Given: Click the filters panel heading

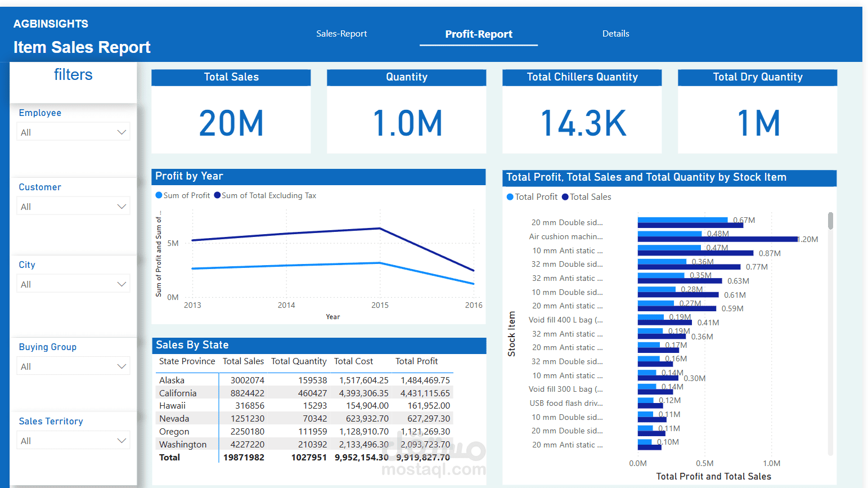Looking at the screenshot, I should [73, 75].
